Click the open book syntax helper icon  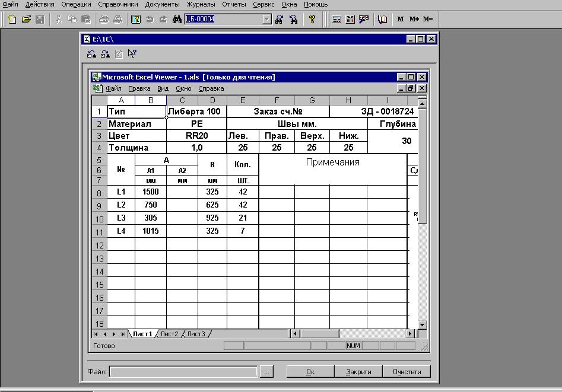[x=383, y=19]
